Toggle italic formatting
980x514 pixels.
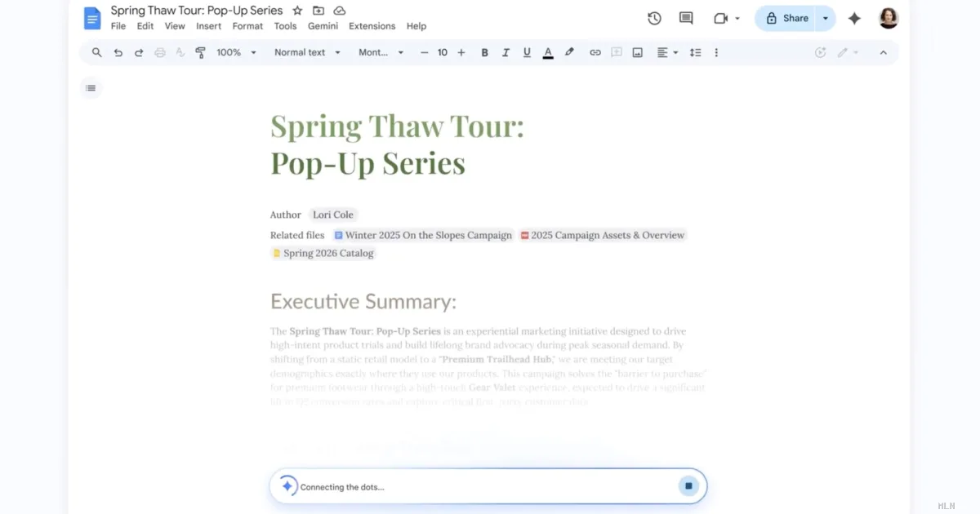(506, 52)
